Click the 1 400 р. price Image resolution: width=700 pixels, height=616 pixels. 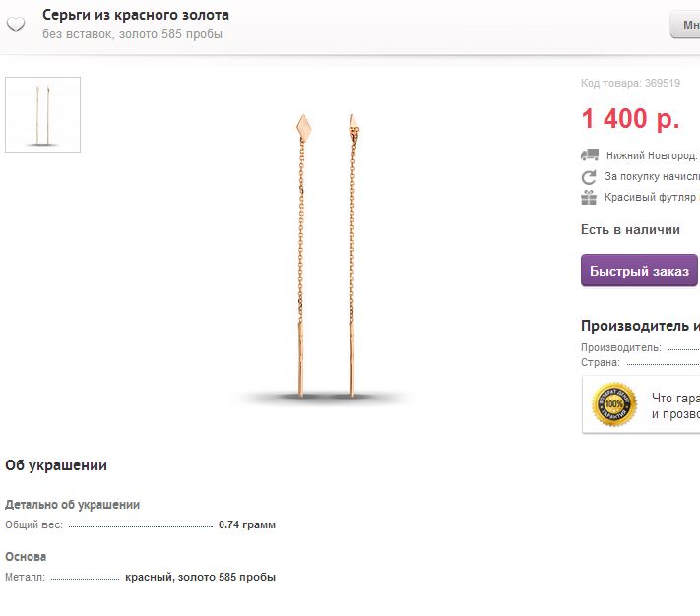pyautogui.click(x=630, y=119)
